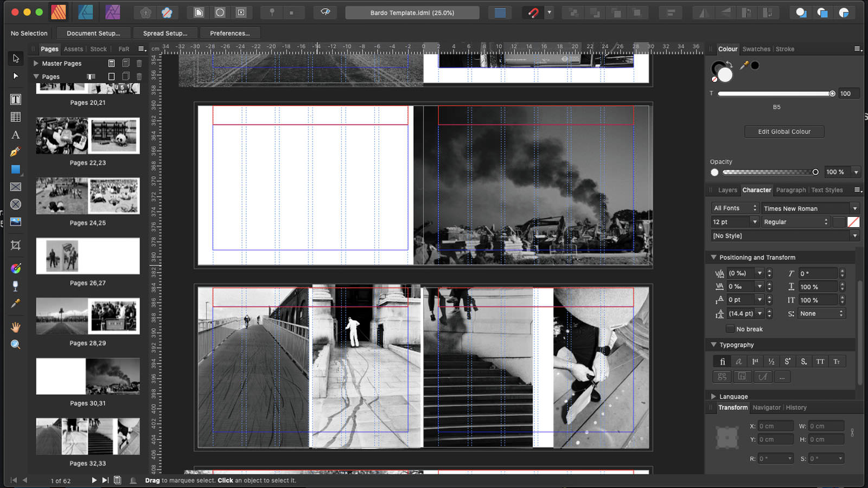The width and height of the screenshot is (868, 488).
Task: Select the Table tool
Action: [x=16, y=117]
